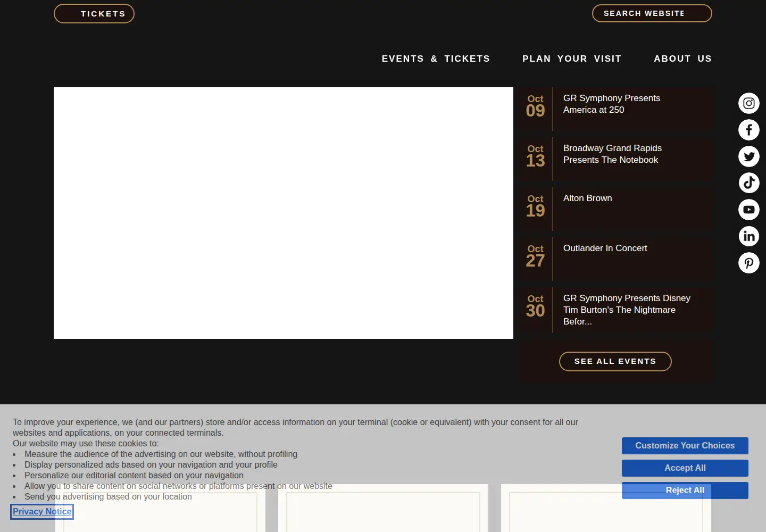Open Tim Burton's Nightmare Before event
The height and width of the screenshot is (532, 766).
[x=627, y=310]
